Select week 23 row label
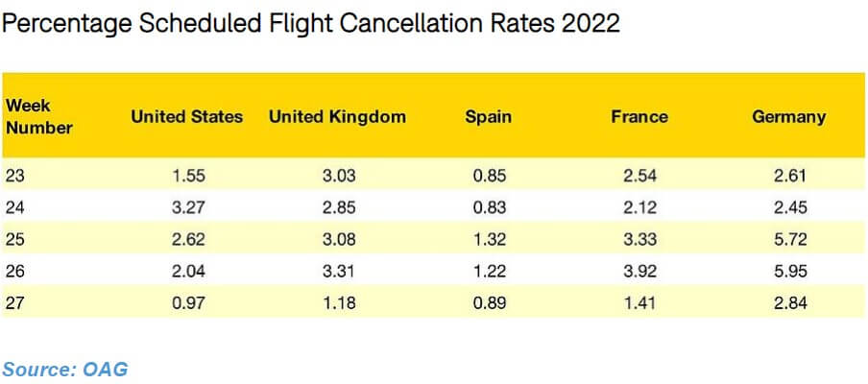Image resolution: width=868 pixels, height=384 pixels. click(x=15, y=176)
